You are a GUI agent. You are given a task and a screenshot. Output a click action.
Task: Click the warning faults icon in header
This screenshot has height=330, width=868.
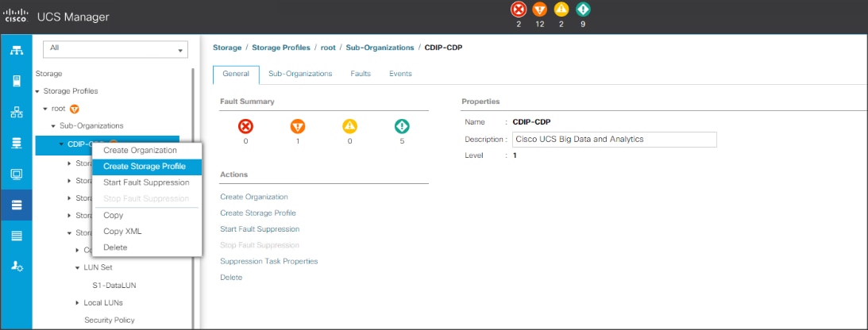coord(583,10)
